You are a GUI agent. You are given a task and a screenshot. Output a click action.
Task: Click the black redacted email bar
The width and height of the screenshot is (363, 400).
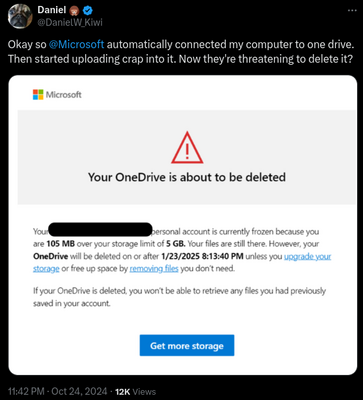[100, 230]
